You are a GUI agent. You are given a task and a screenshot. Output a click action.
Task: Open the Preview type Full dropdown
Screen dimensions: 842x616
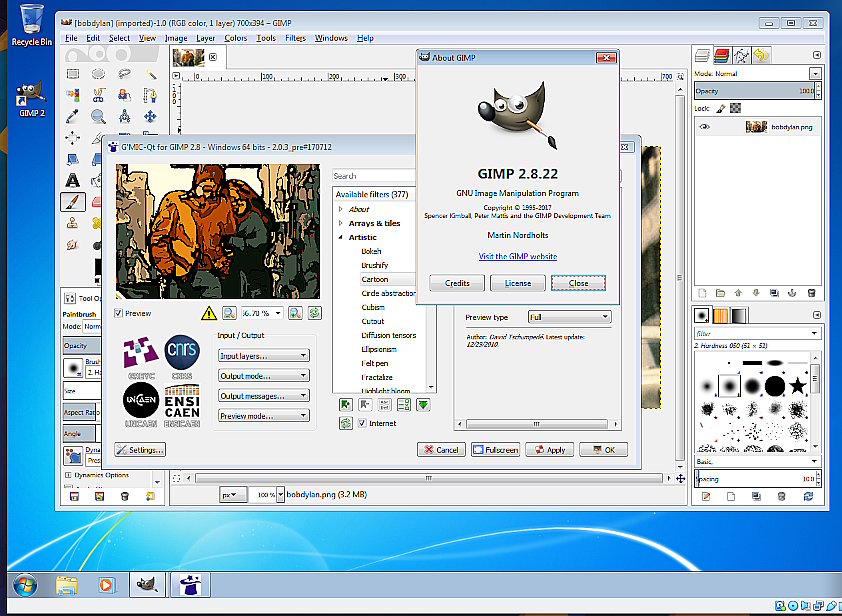pyautogui.click(x=569, y=317)
